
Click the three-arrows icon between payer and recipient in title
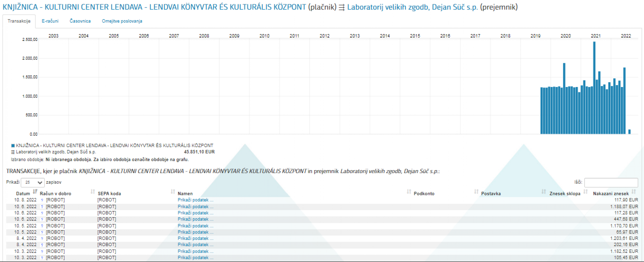(341, 7)
